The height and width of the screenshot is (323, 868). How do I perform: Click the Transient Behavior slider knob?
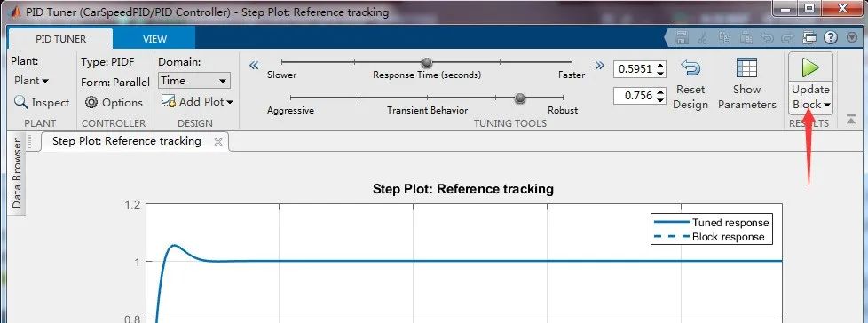(x=519, y=98)
